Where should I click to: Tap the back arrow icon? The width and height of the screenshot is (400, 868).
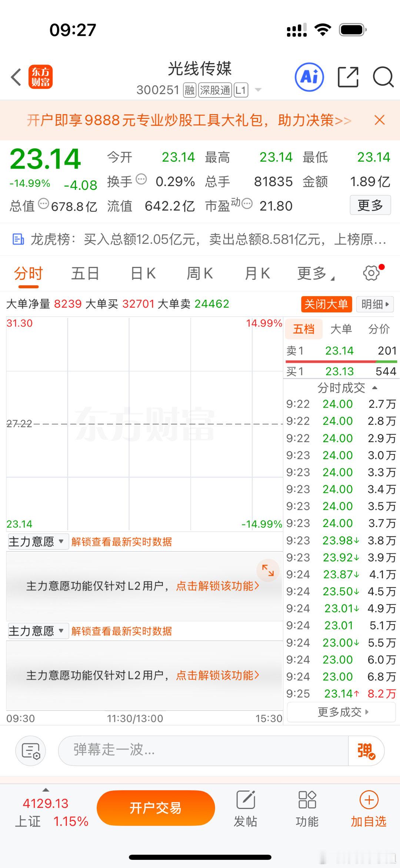(16, 77)
